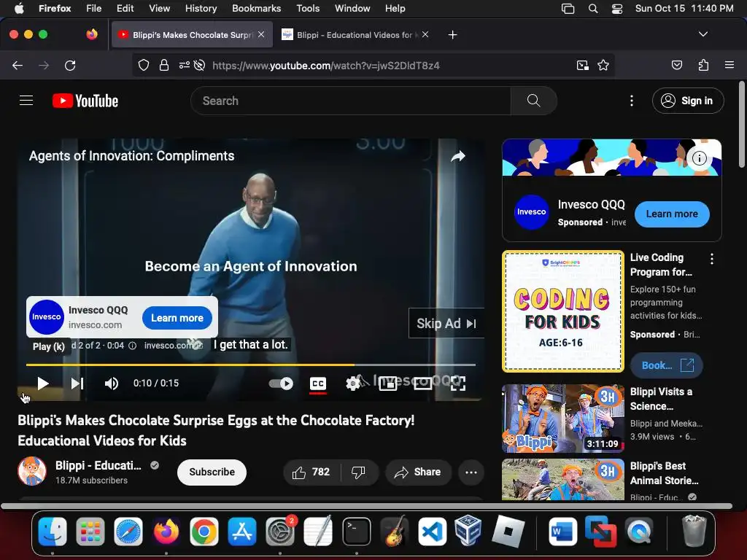Click the YouTube Search input field
This screenshot has width=747, height=560.
tap(351, 101)
